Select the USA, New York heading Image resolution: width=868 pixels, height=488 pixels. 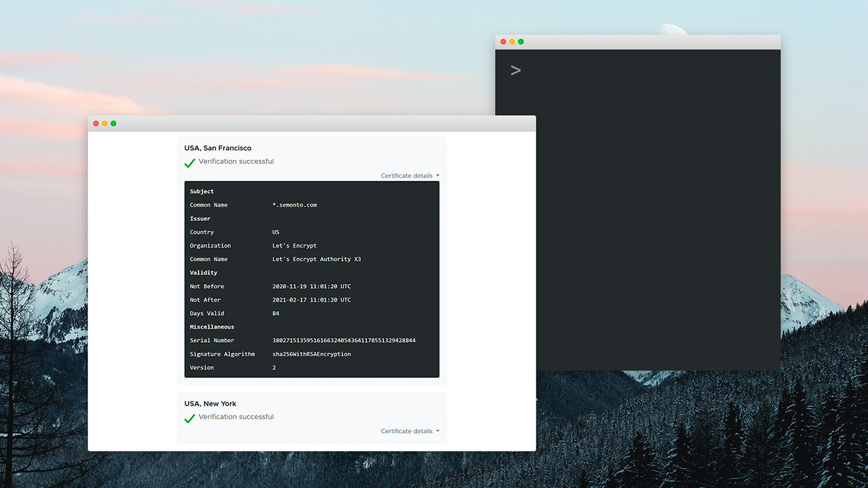(x=210, y=403)
